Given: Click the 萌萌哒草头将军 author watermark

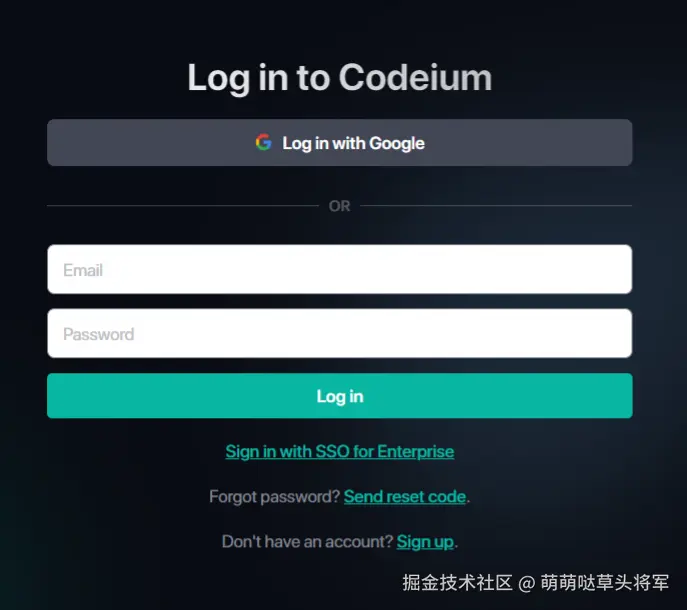Looking at the screenshot, I should click(x=605, y=583).
